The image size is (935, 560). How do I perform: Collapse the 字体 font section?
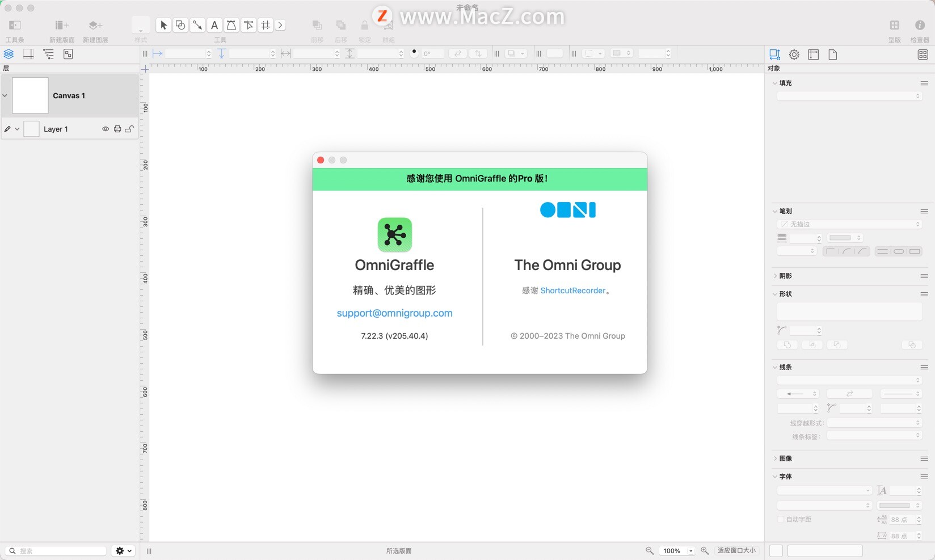click(775, 477)
